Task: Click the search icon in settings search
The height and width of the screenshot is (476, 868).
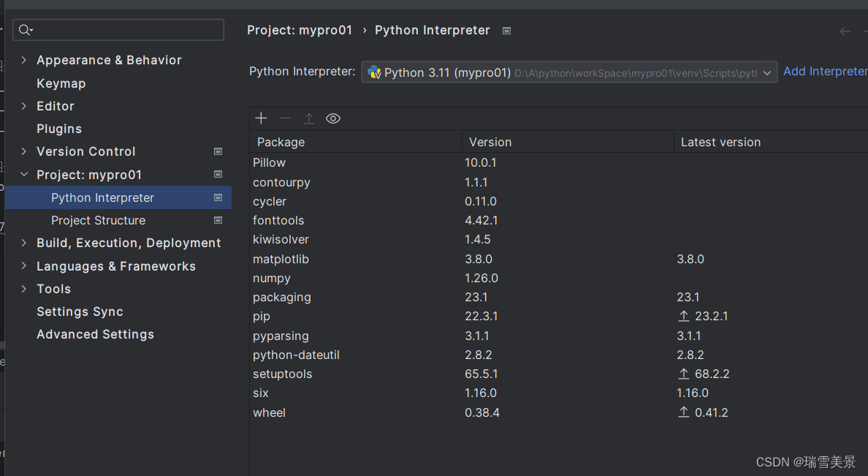Action: tap(25, 30)
